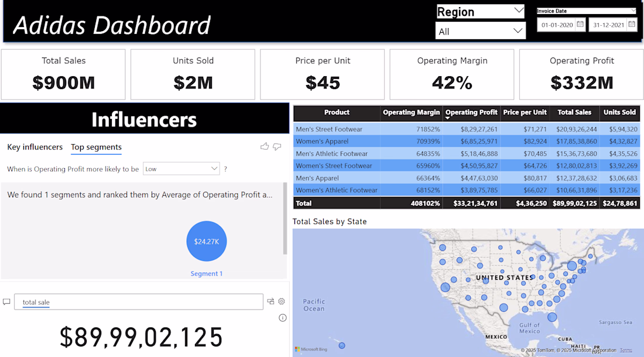The height and width of the screenshot is (357, 644).
Task: Select the Women's Street Footwear row
Action: (x=467, y=166)
